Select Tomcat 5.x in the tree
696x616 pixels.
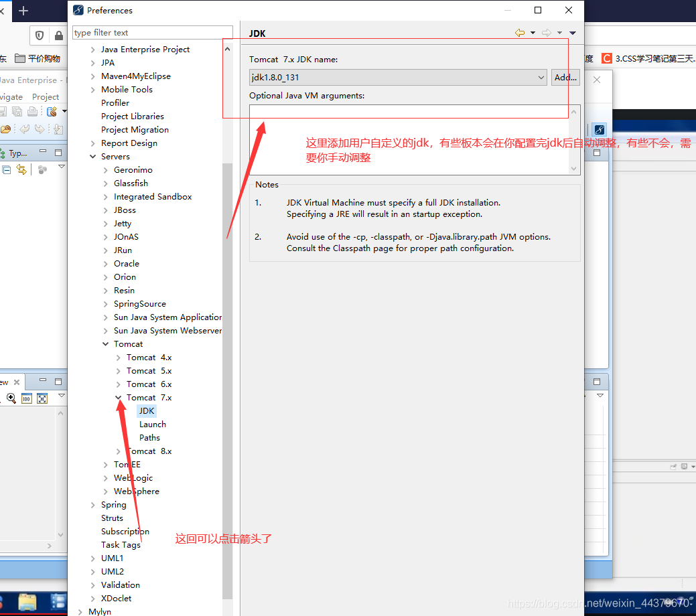[x=149, y=370]
